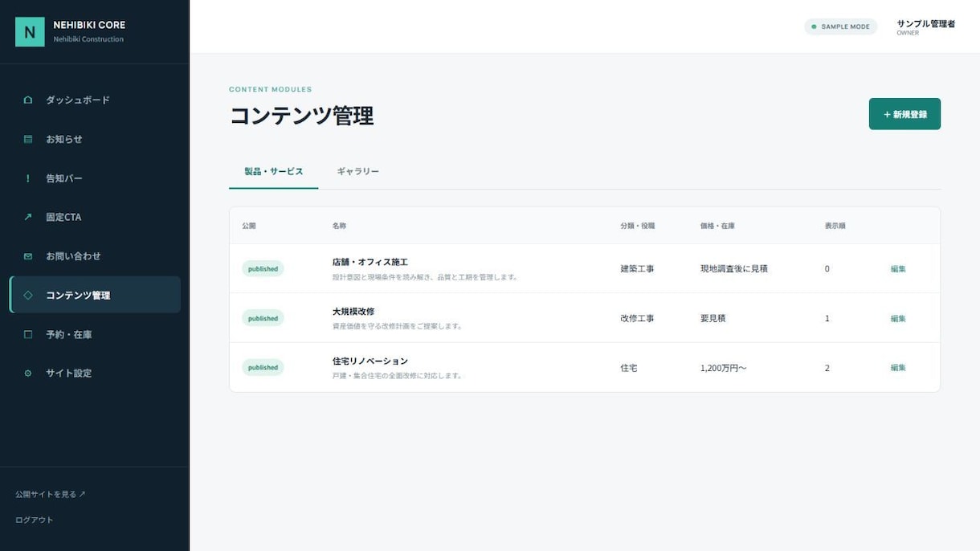Image resolution: width=980 pixels, height=551 pixels.
Task: Click the 表示順 column header
Action: (x=835, y=226)
